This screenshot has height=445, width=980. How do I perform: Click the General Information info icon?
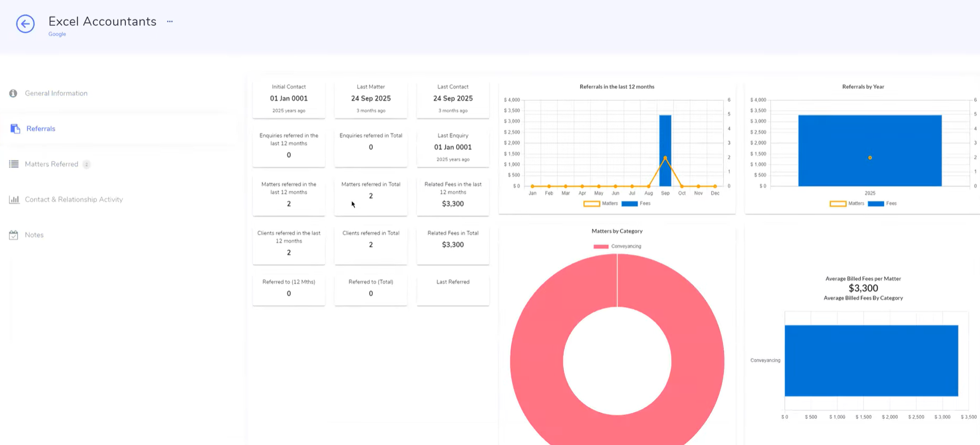(13, 94)
